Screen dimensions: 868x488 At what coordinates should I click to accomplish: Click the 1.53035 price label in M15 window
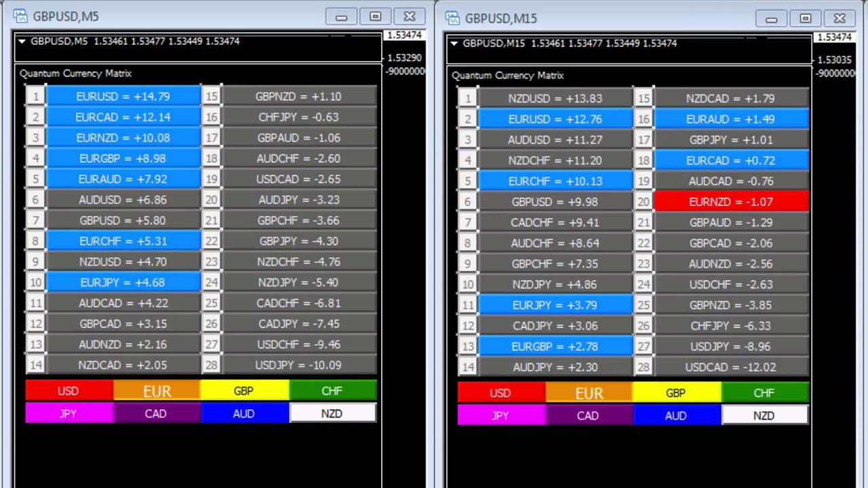(x=836, y=60)
